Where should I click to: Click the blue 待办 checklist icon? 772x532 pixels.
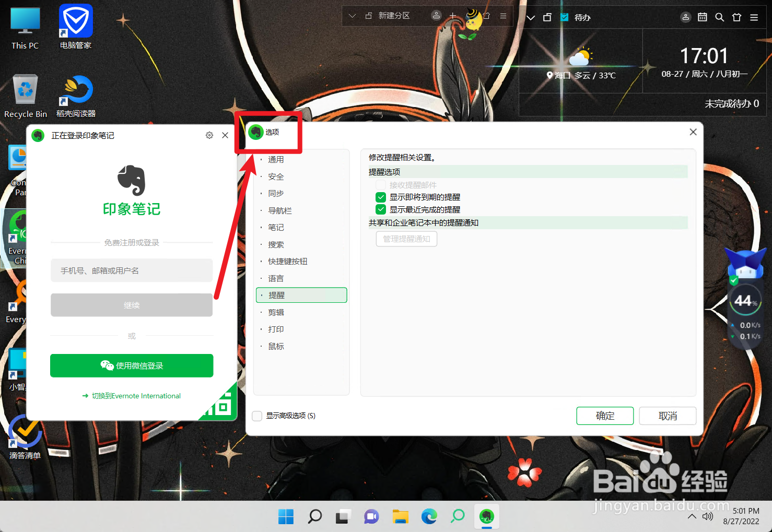565,17
